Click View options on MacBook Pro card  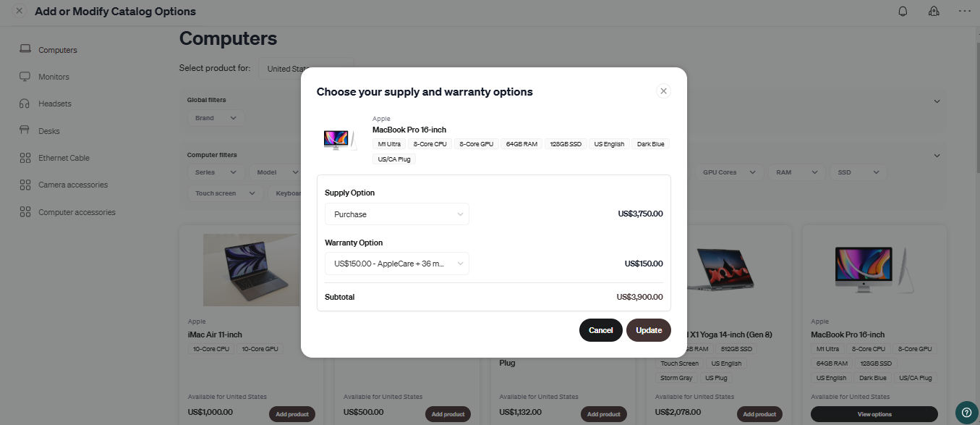coord(874,414)
